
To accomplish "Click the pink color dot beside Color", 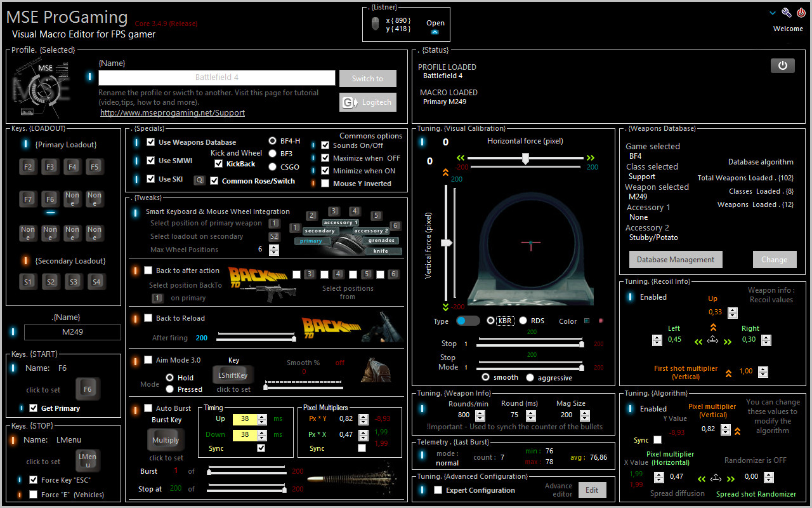I will tap(601, 321).
